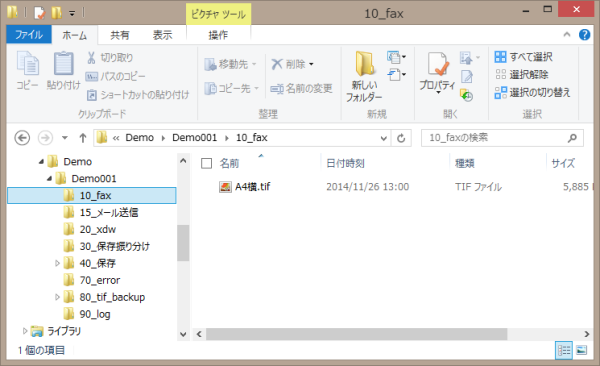Screen dimensions: 600x366
Task: Switch to large thumbnails view icon
Action: pos(582,350)
